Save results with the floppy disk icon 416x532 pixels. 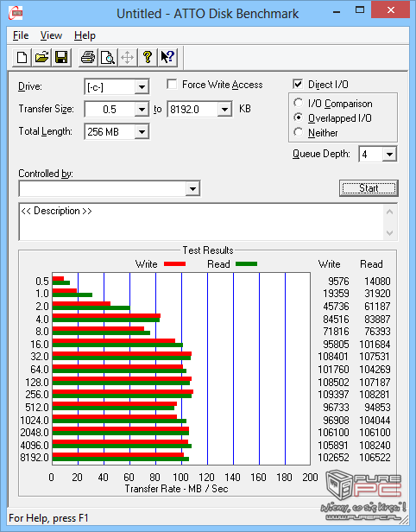click(61, 57)
